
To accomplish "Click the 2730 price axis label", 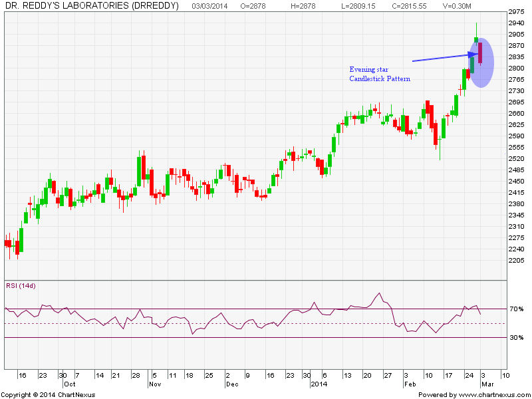I will [517, 90].
